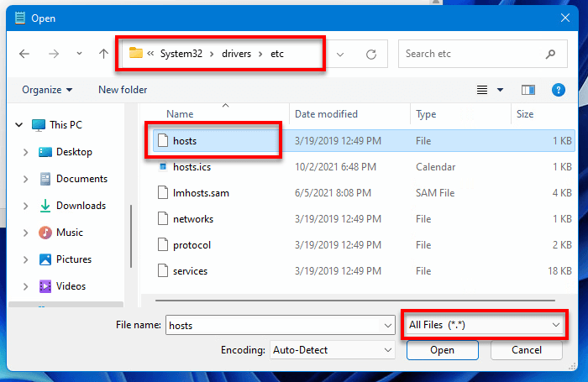Refresh the etc folder listing
The height and width of the screenshot is (382, 588).
tap(371, 55)
